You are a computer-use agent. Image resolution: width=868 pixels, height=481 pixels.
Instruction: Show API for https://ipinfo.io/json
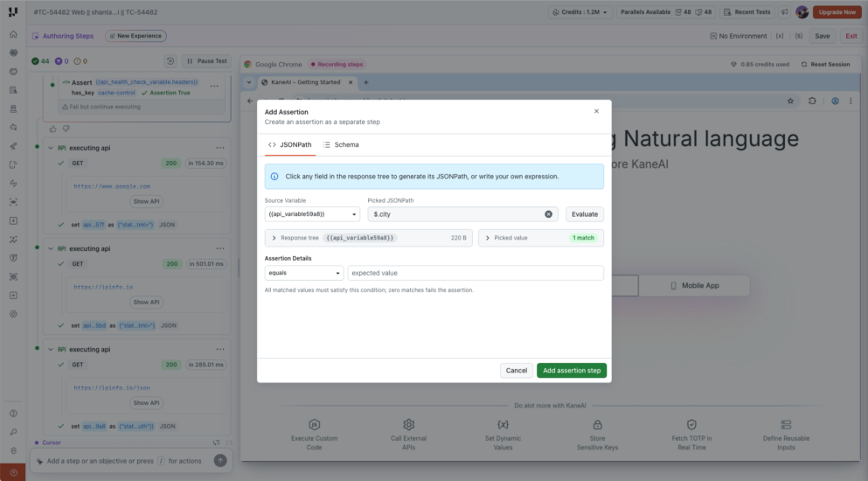(x=146, y=403)
